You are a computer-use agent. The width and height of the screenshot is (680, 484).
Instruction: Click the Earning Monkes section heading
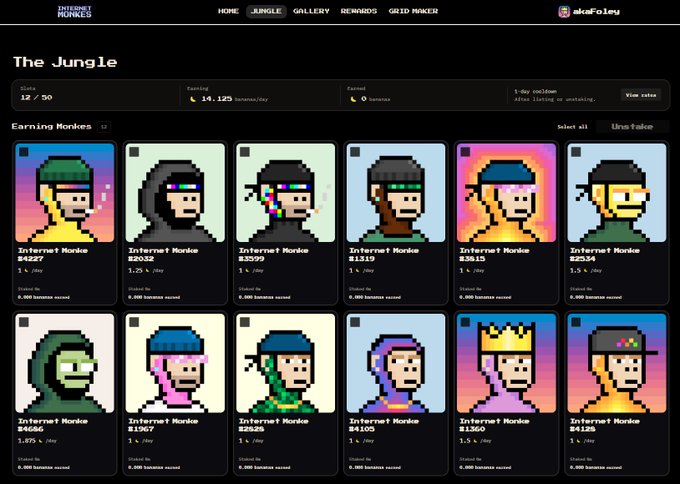coord(52,127)
